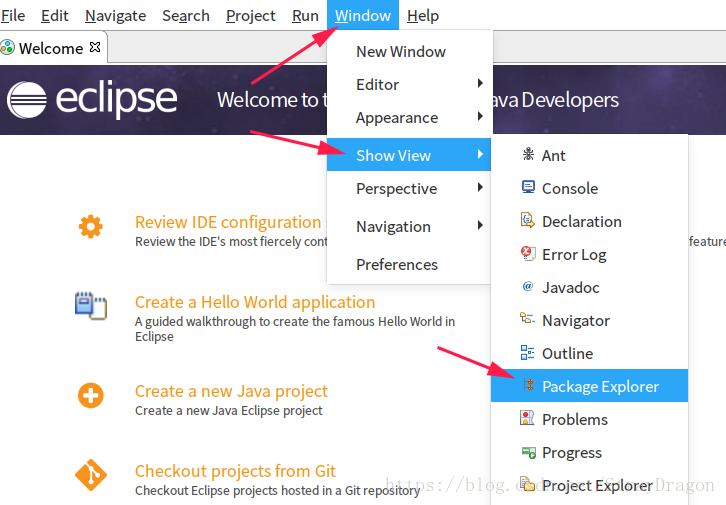Open the Run menu
This screenshot has height=505, width=726.
pyautogui.click(x=305, y=16)
